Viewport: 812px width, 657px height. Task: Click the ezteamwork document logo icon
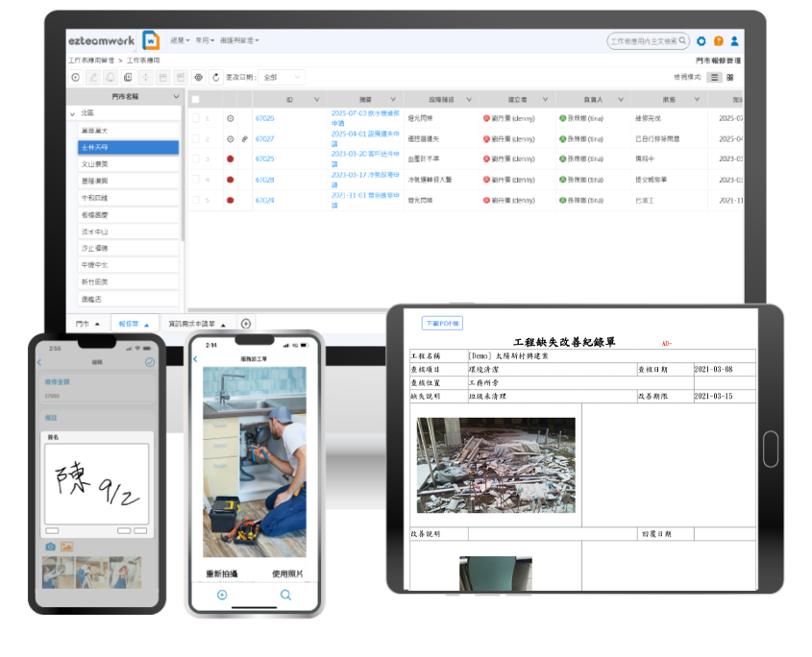[x=151, y=40]
